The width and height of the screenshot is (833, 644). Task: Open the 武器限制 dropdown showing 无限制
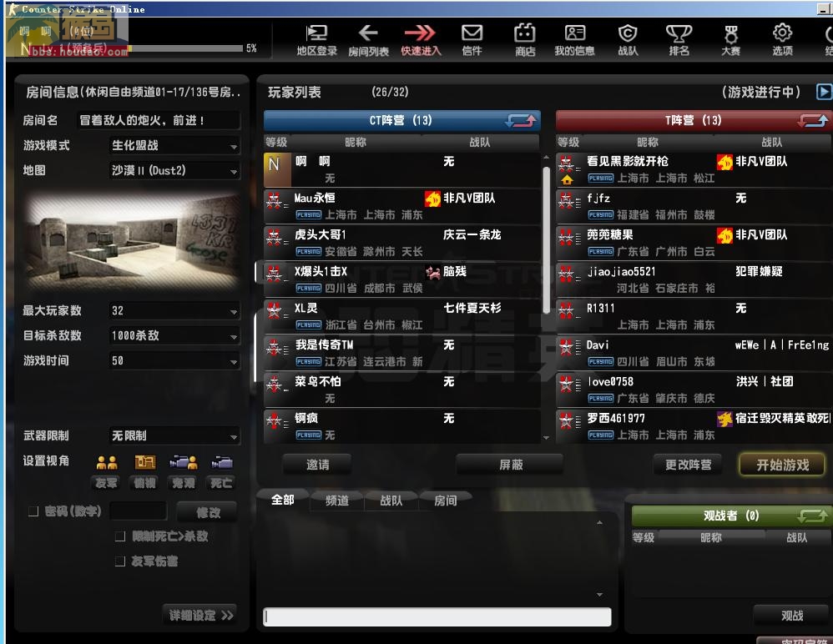[174, 436]
